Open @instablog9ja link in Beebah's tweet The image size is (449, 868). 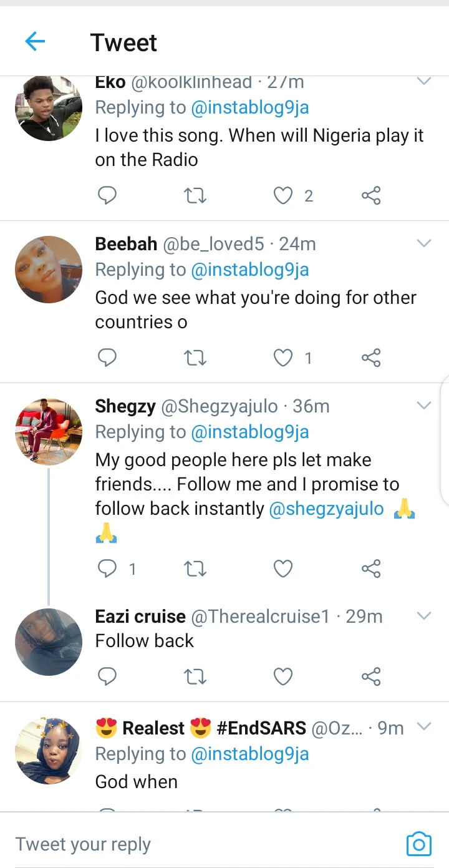tap(250, 270)
